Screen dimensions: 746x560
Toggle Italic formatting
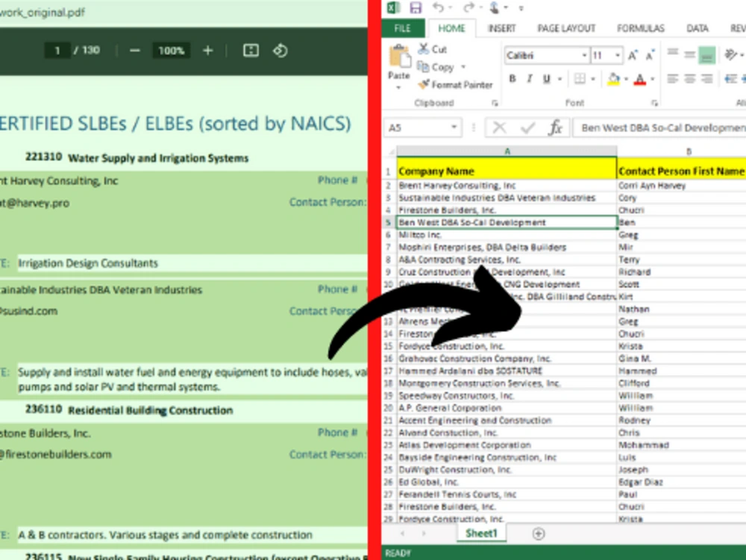pos(530,79)
